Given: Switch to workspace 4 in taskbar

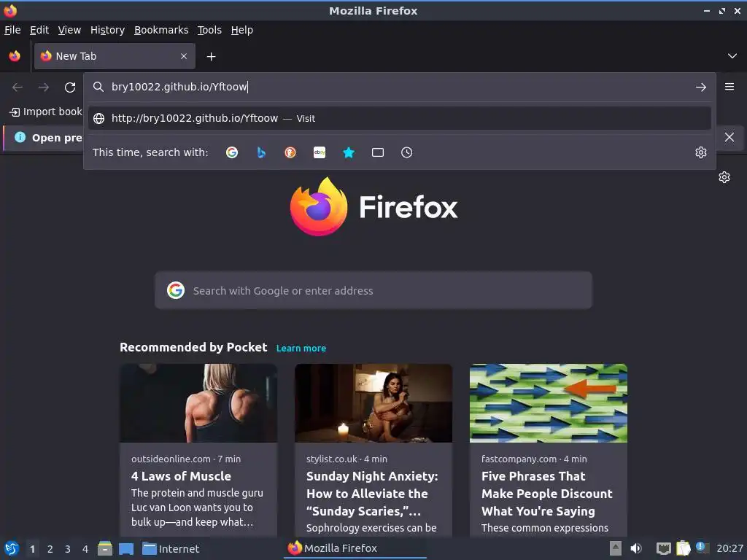Looking at the screenshot, I should click(85, 549).
